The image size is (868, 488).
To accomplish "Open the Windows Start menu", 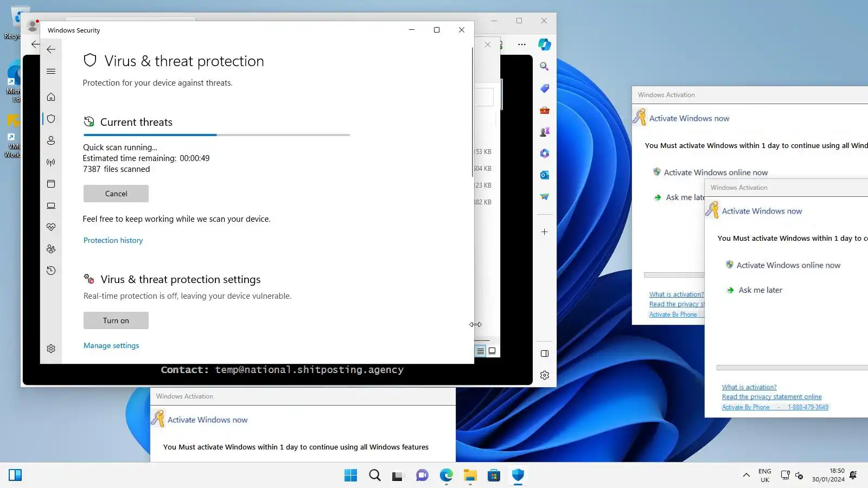I will click(351, 476).
